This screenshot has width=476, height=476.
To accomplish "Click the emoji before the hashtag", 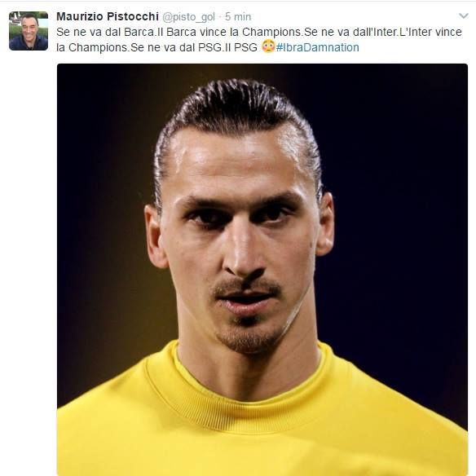I will (x=268, y=46).
